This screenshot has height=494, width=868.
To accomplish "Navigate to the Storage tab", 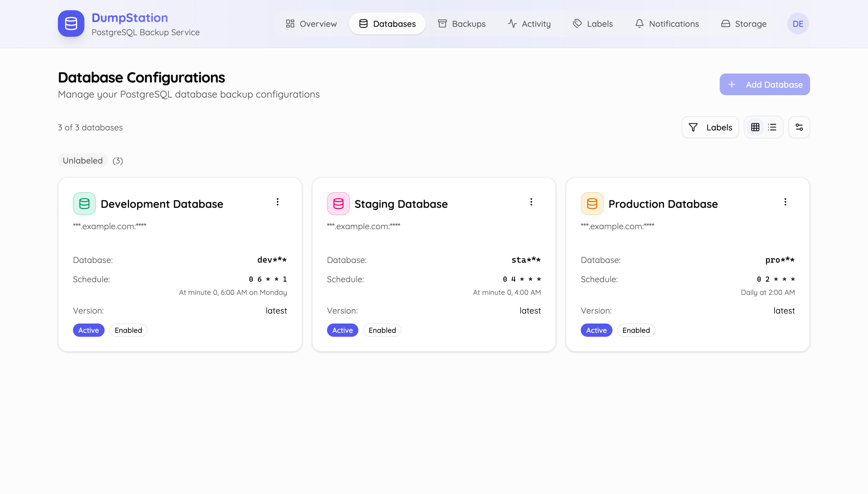I will click(x=744, y=24).
